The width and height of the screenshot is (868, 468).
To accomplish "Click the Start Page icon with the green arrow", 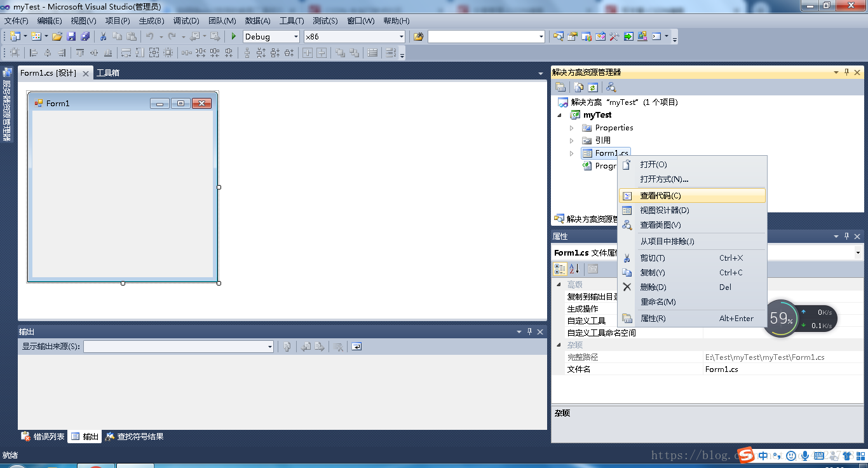I will click(x=628, y=36).
